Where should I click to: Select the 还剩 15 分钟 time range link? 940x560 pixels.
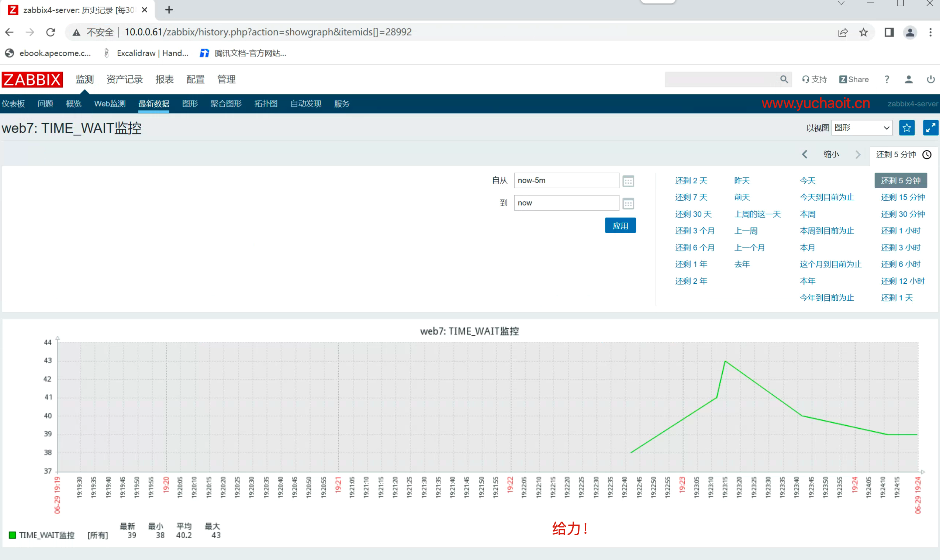(902, 197)
